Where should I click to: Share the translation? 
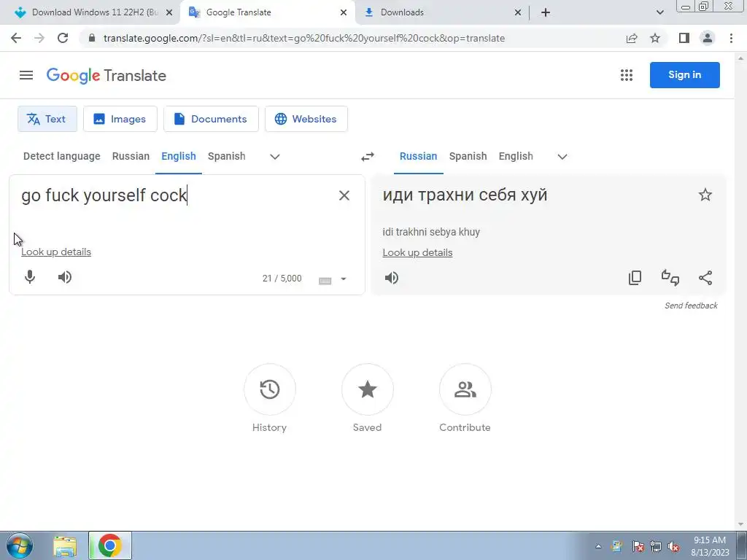(x=705, y=278)
